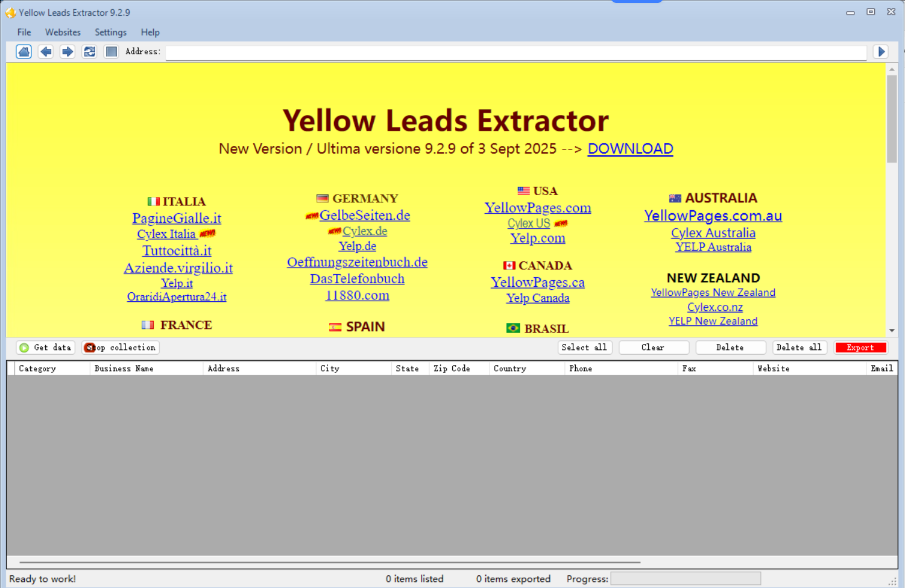The image size is (905, 588).
Task: Click the Yellow Leads Extractor title bar icon
Action: coord(10,13)
